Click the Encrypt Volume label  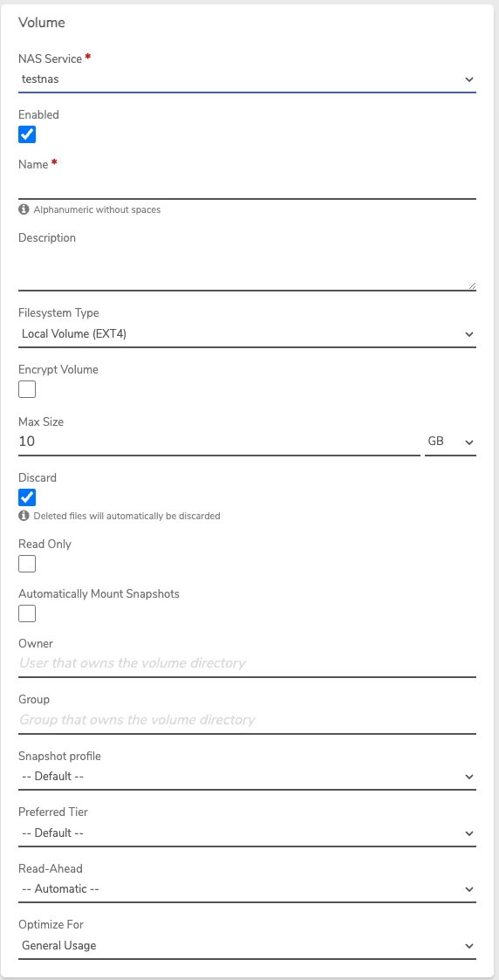click(58, 369)
